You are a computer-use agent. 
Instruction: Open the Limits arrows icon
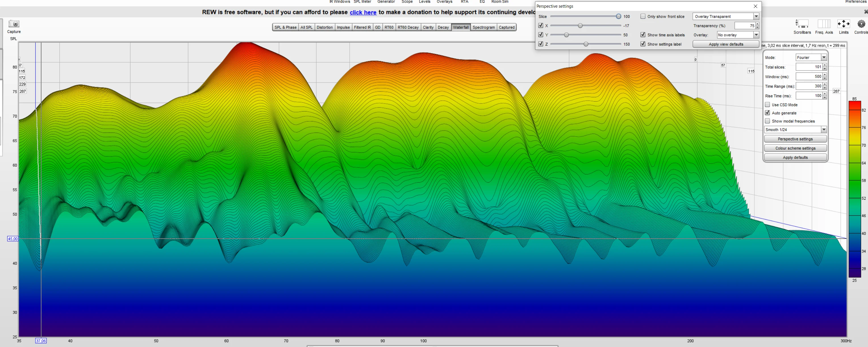click(x=843, y=24)
